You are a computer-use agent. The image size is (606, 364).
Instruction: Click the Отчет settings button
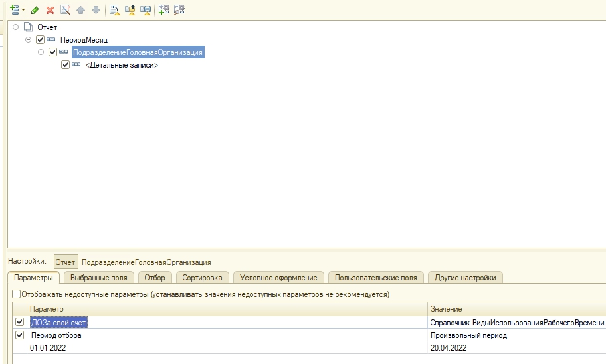pos(65,262)
